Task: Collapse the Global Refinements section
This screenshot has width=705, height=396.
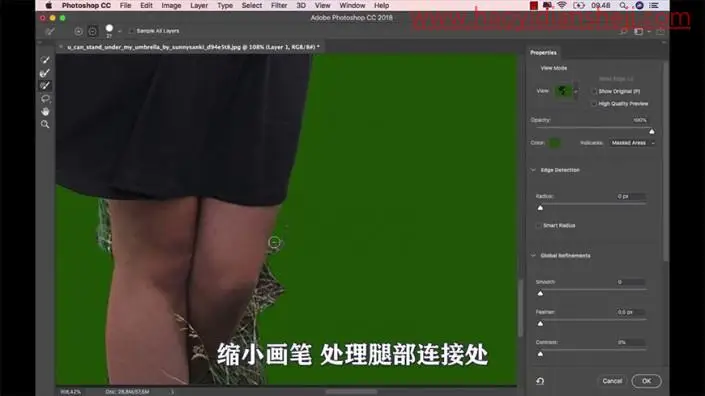Action: pyautogui.click(x=534, y=255)
